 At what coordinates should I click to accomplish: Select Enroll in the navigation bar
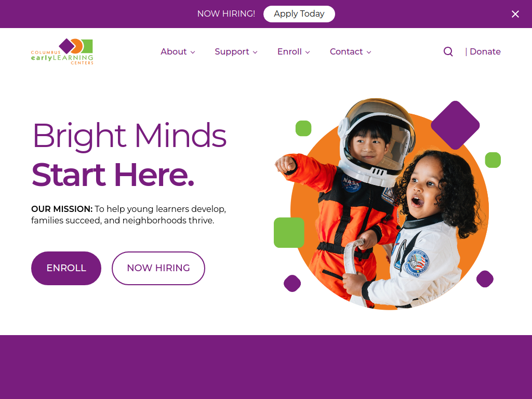(289, 51)
